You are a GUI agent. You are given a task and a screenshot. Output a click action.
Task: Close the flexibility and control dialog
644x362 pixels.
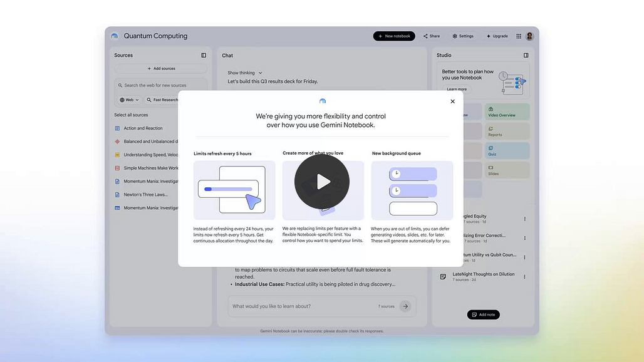click(452, 101)
